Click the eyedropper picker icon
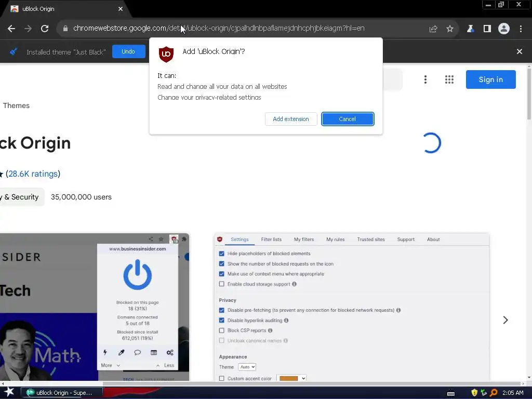This screenshot has width=532, height=399. coord(121,353)
